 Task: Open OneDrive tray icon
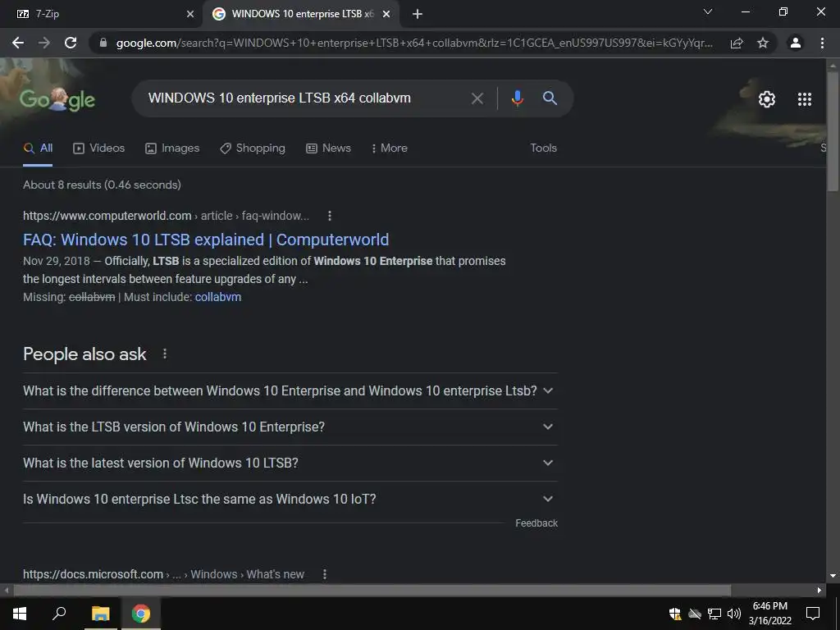coord(695,614)
